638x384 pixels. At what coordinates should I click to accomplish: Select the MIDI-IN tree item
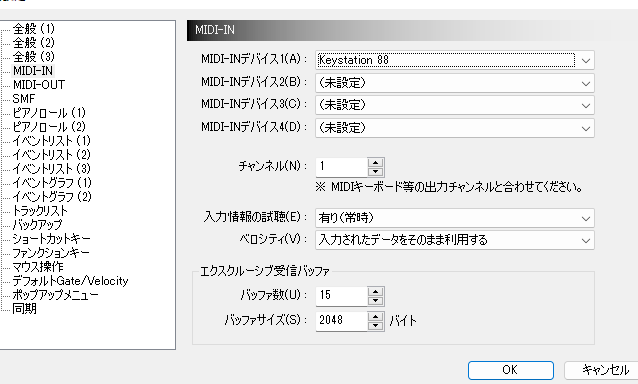(x=33, y=71)
